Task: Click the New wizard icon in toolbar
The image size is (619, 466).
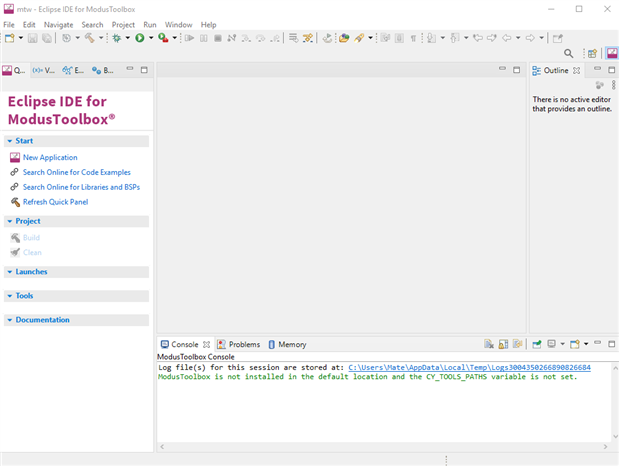Action: click(x=10, y=38)
